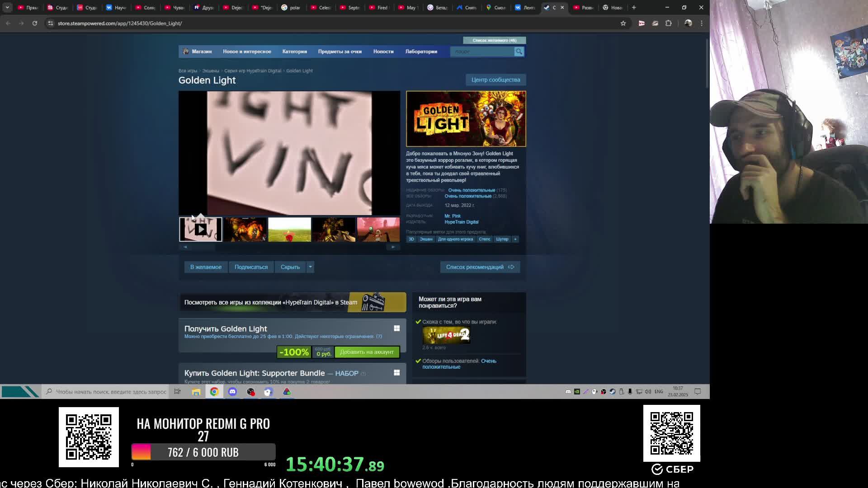Open the browser tab list dropdown

(7, 7)
